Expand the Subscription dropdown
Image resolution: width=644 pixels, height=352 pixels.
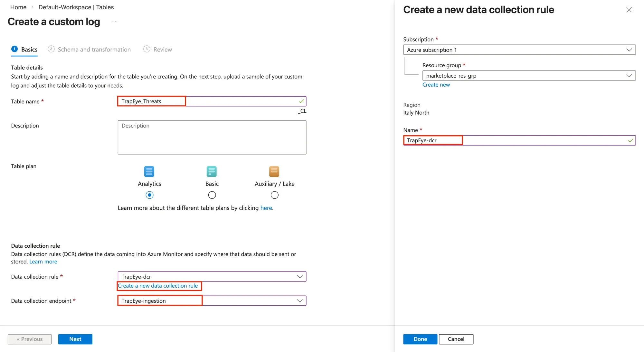pyautogui.click(x=519, y=50)
